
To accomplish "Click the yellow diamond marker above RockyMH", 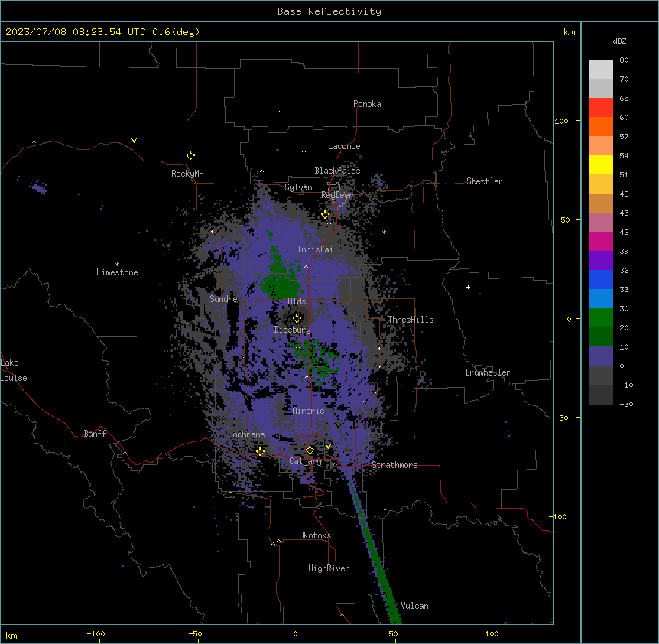I will point(190,156).
